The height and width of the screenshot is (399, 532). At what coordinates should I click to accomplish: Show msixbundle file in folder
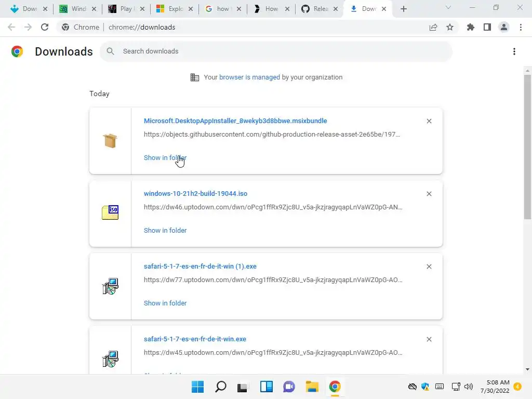click(x=165, y=158)
